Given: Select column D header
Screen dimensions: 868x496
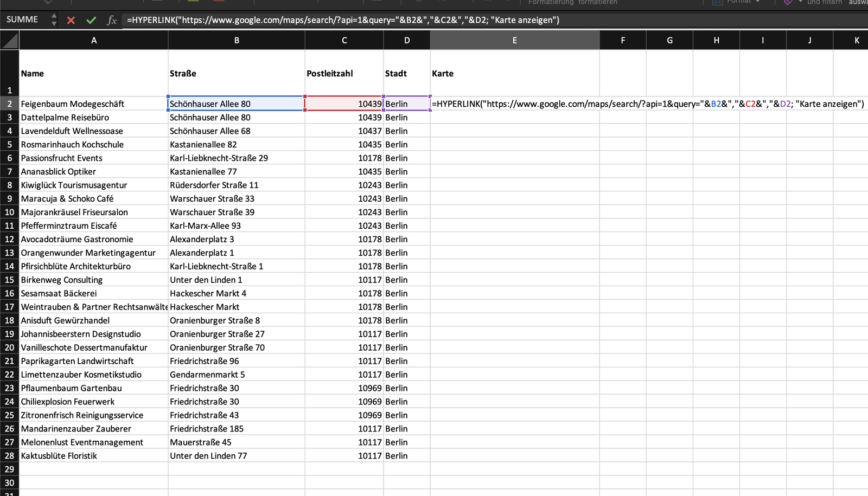Looking at the screenshot, I should coord(407,40).
